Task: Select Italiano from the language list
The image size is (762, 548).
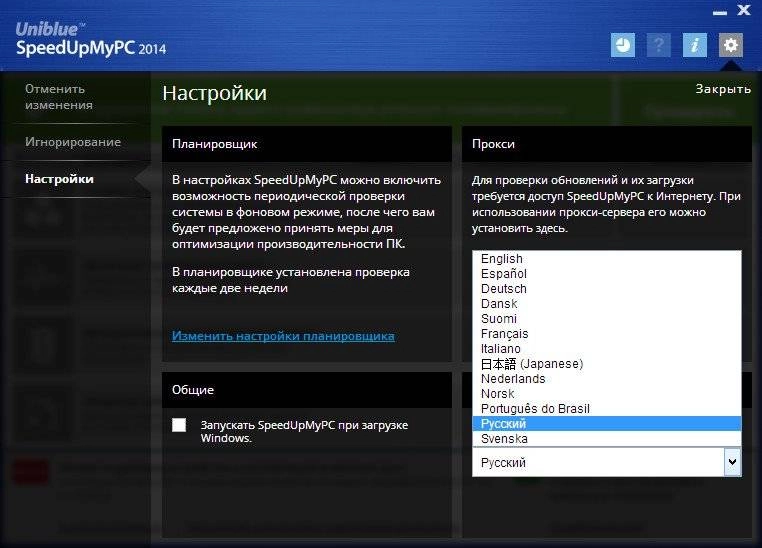Action: pyautogui.click(x=606, y=349)
